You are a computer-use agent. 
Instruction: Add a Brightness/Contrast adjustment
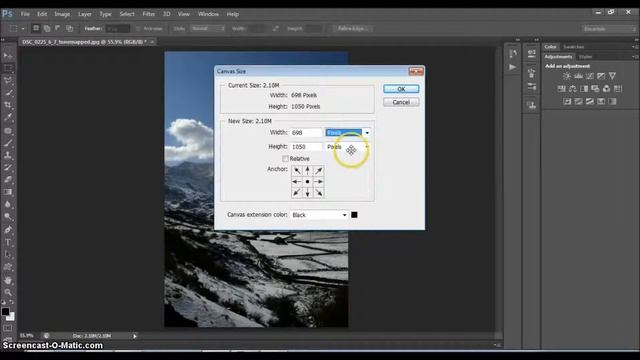pos(567,76)
